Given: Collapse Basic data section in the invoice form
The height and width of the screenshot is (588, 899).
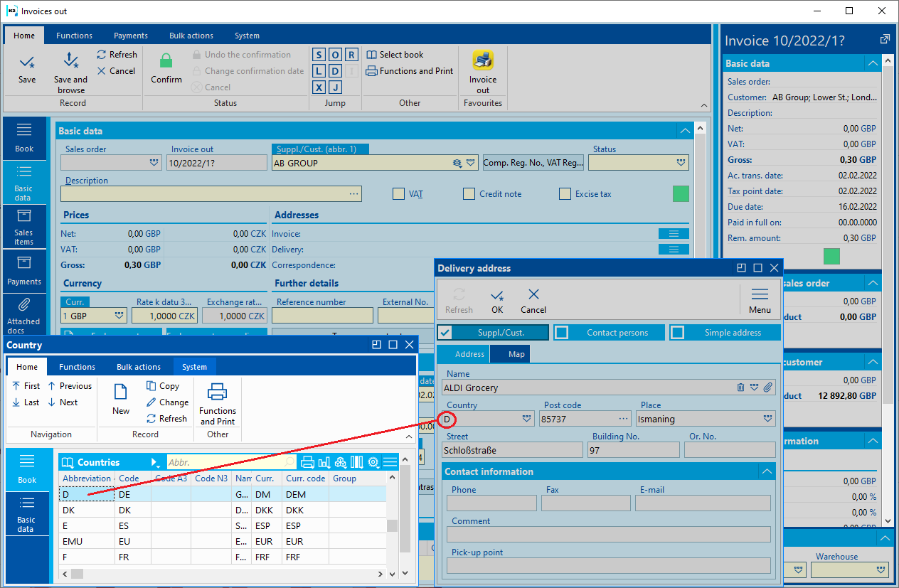Looking at the screenshot, I should [x=684, y=131].
